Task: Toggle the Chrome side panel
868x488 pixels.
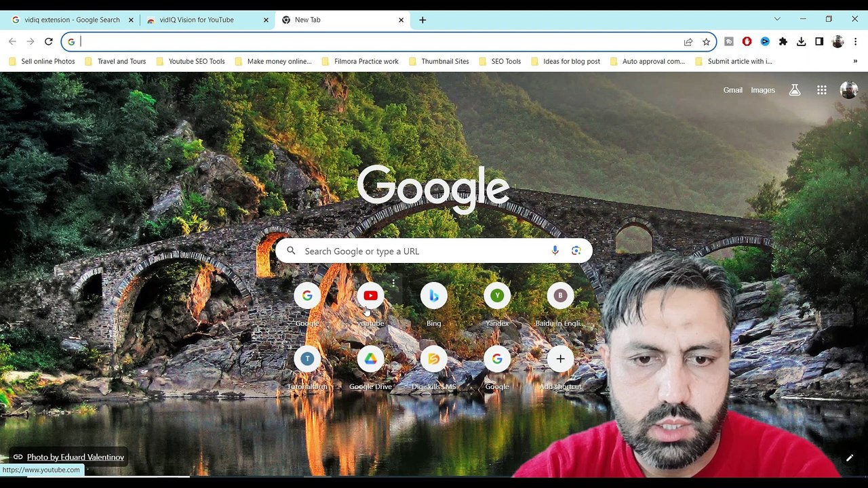Action: point(819,41)
